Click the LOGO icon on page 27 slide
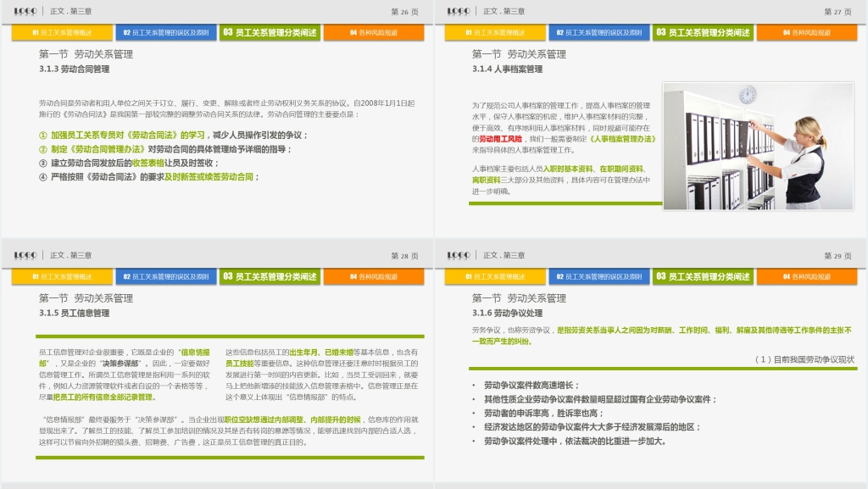The image size is (868, 489). [x=459, y=12]
